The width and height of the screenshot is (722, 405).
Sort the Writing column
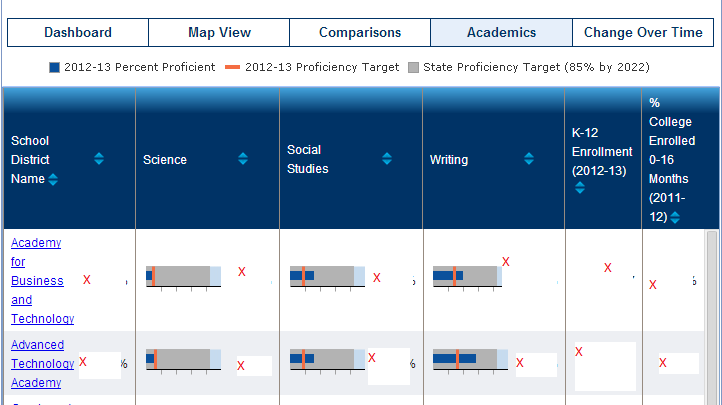click(x=528, y=159)
